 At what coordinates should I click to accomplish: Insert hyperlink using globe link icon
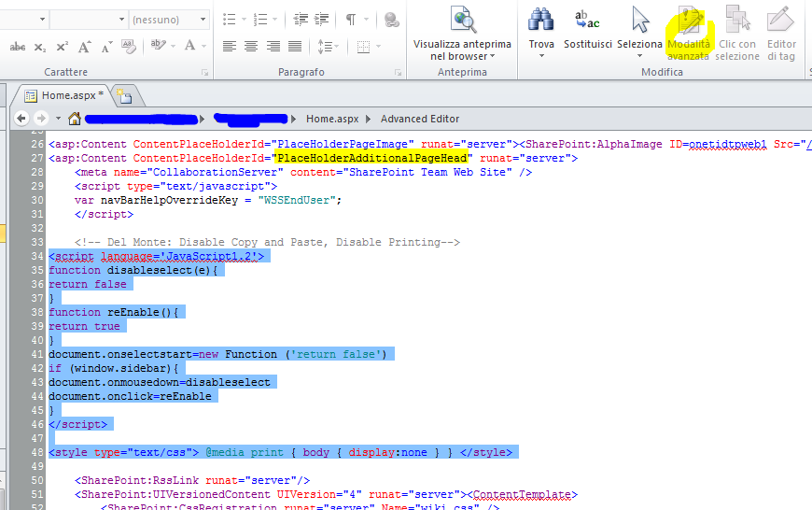click(x=391, y=20)
